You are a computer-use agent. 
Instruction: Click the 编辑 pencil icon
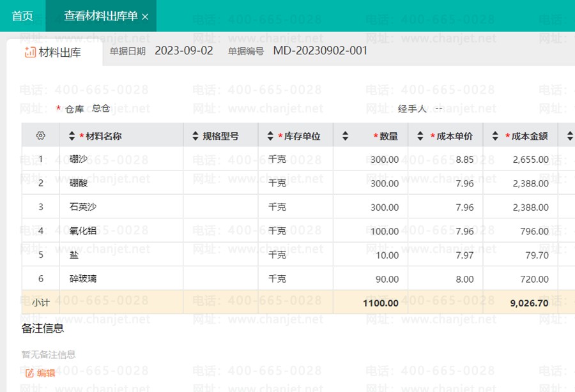[x=29, y=373]
